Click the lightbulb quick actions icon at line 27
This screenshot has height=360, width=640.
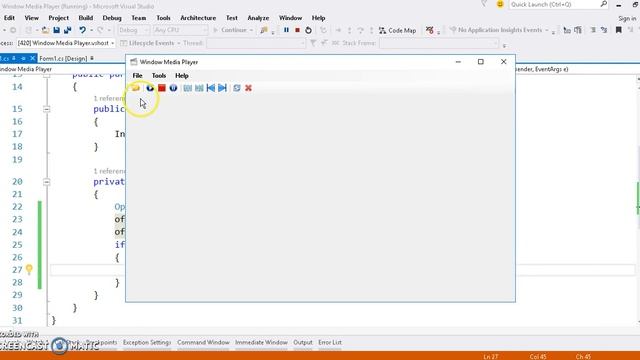[29, 269]
